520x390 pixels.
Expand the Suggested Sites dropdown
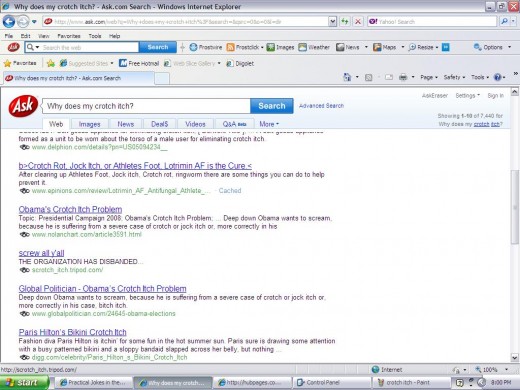click(112, 63)
